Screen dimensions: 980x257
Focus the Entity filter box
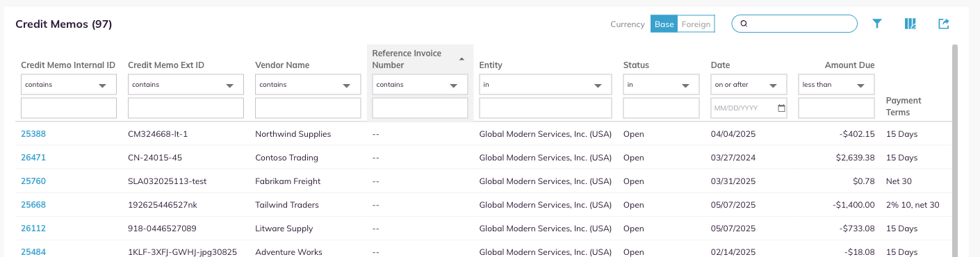point(546,108)
